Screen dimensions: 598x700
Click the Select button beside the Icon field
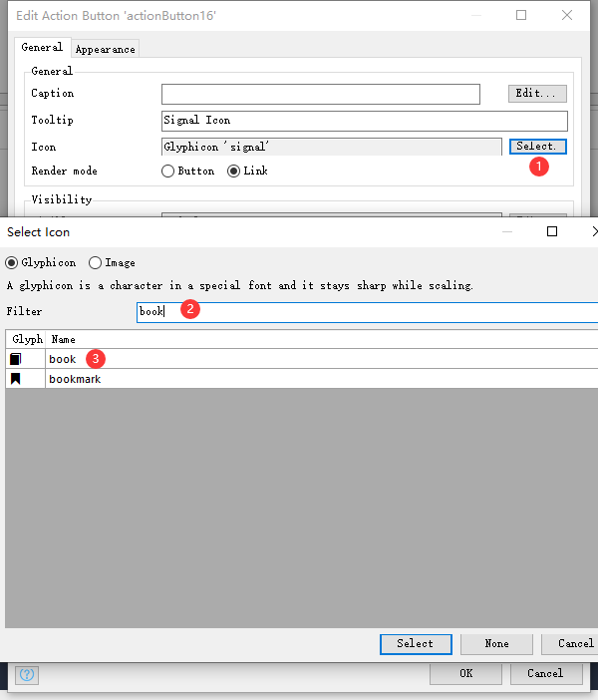(x=538, y=146)
